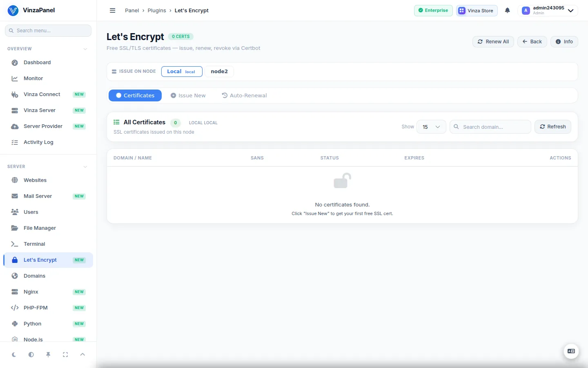Click the Back button
The width and height of the screenshot is (588, 368).
click(x=532, y=42)
